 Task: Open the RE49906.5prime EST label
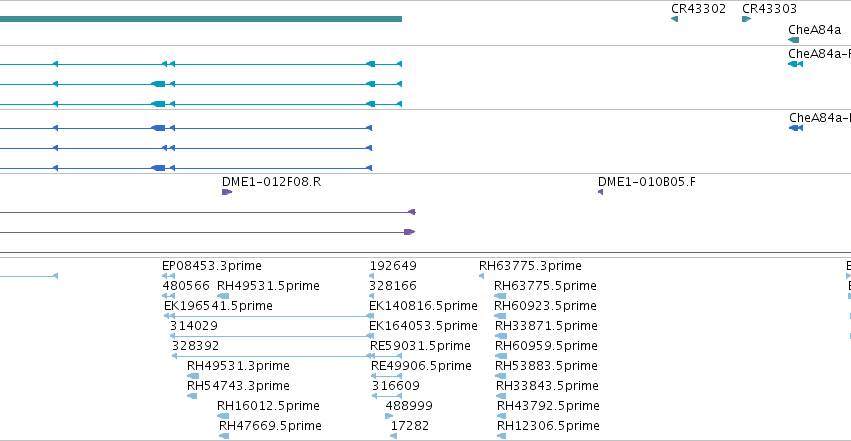421,366
